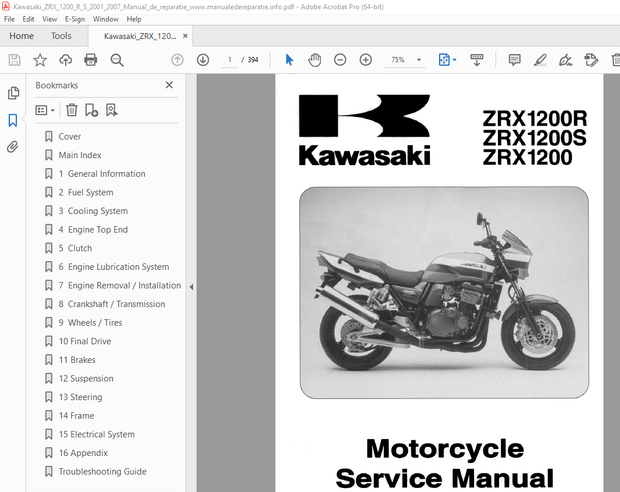The width and height of the screenshot is (620, 492).
Task: Add a comment note
Action: 514,60
